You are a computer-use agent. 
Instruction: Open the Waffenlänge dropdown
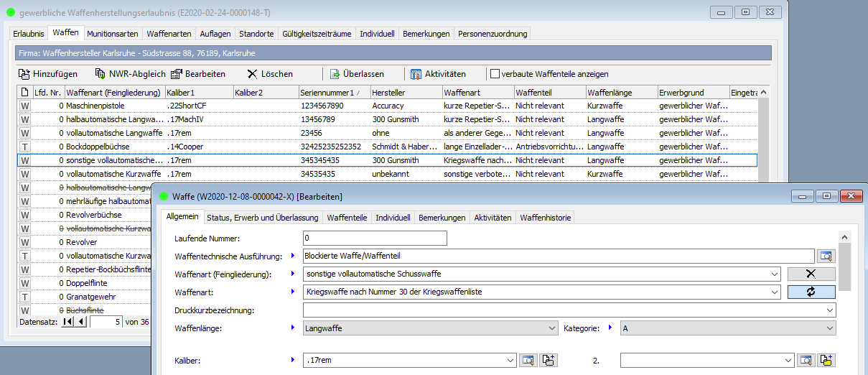[551, 328]
